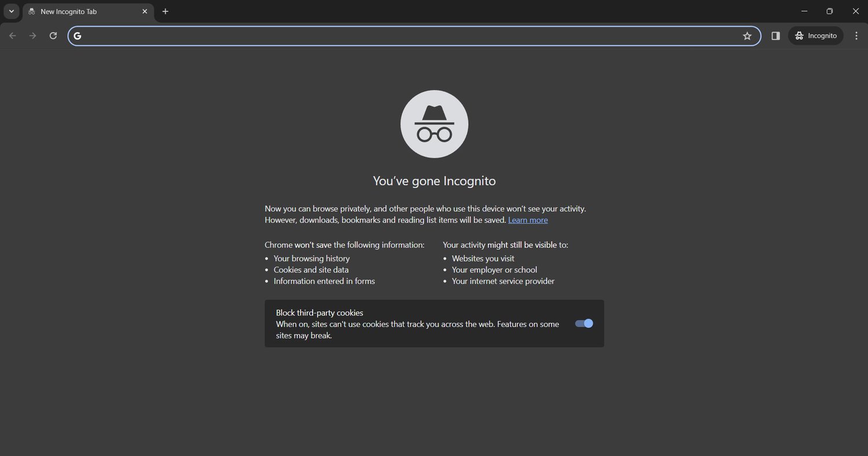Click the forward navigation arrow
The width and height of the screenshot is (868, 456).
click(x=33, y=35)
